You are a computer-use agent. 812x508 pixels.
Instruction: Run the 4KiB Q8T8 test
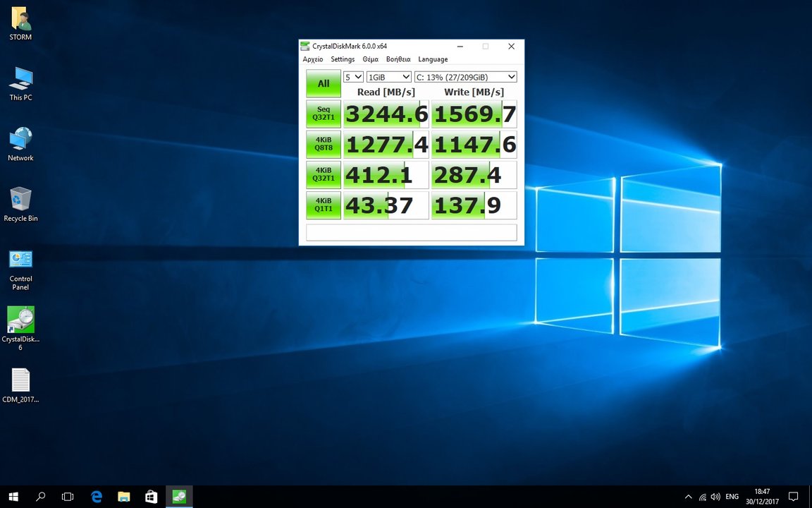tap(324, 144)
